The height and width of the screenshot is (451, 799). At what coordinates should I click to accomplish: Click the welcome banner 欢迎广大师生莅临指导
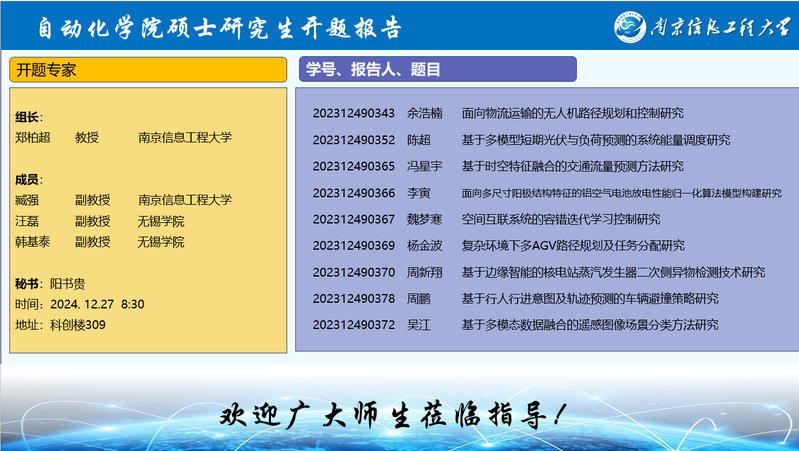coord(399,412)
